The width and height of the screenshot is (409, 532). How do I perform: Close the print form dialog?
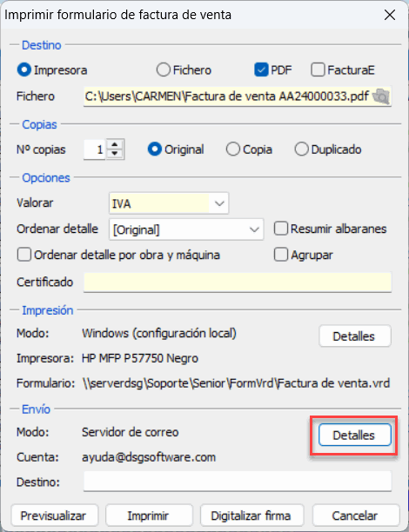(x=389, y=15)
